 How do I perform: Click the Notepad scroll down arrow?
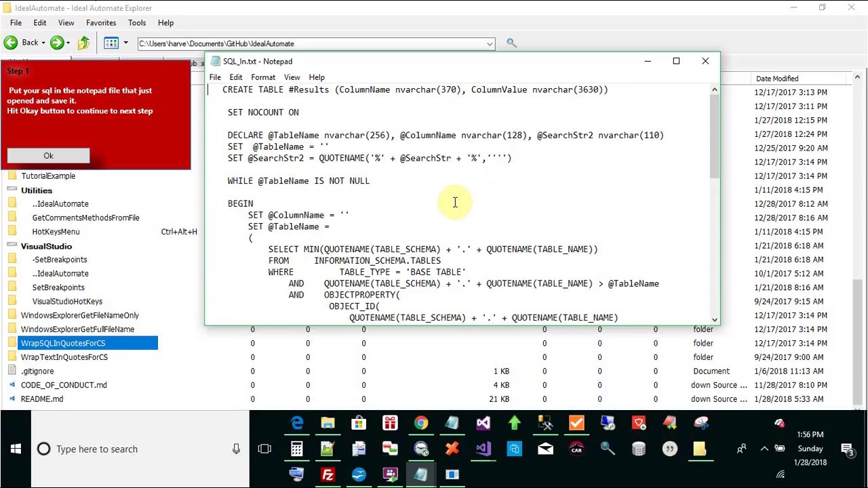714,319
